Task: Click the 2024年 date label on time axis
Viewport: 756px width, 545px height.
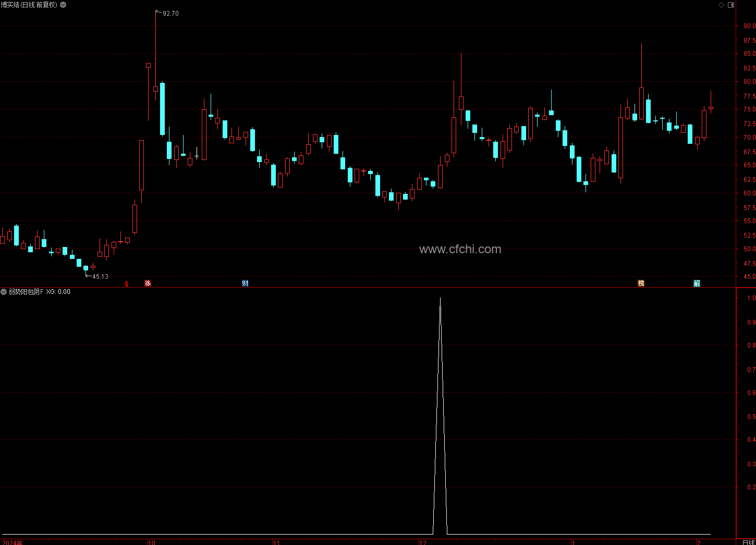Action: pyautogui.click(x=13, y=542)
